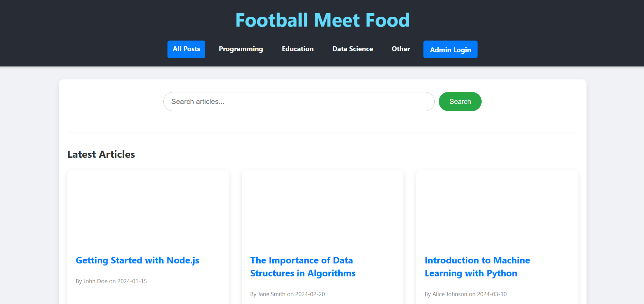Viewport: 644px width, 304px height.
Task: Open Importance of Data Structures in Algorithms article
Action: click(303, 267)
